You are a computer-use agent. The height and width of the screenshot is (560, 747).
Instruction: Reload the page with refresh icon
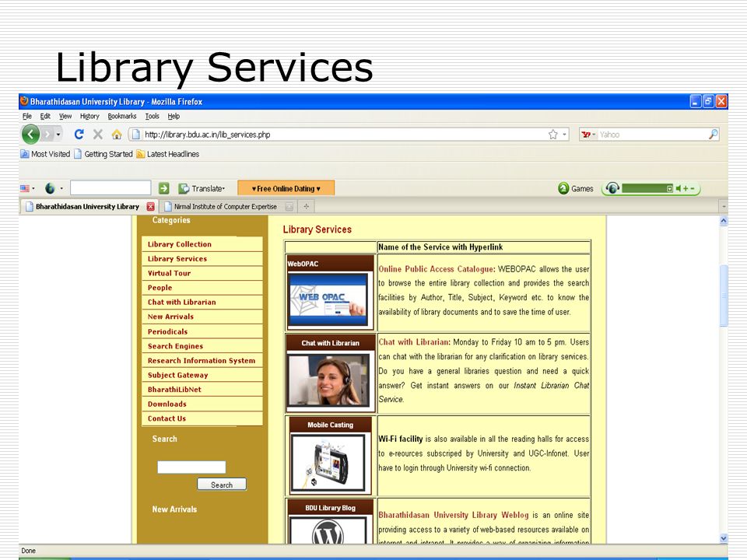[79, 135]
